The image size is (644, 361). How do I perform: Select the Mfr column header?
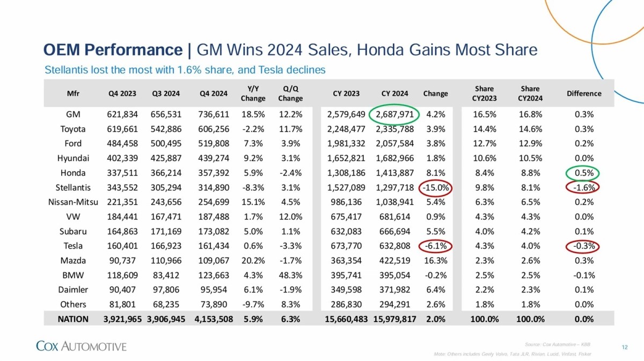click(x=73, y=93)
